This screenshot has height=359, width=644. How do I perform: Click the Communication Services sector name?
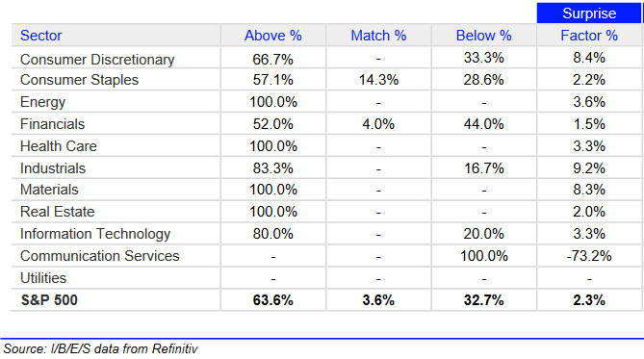100,256
